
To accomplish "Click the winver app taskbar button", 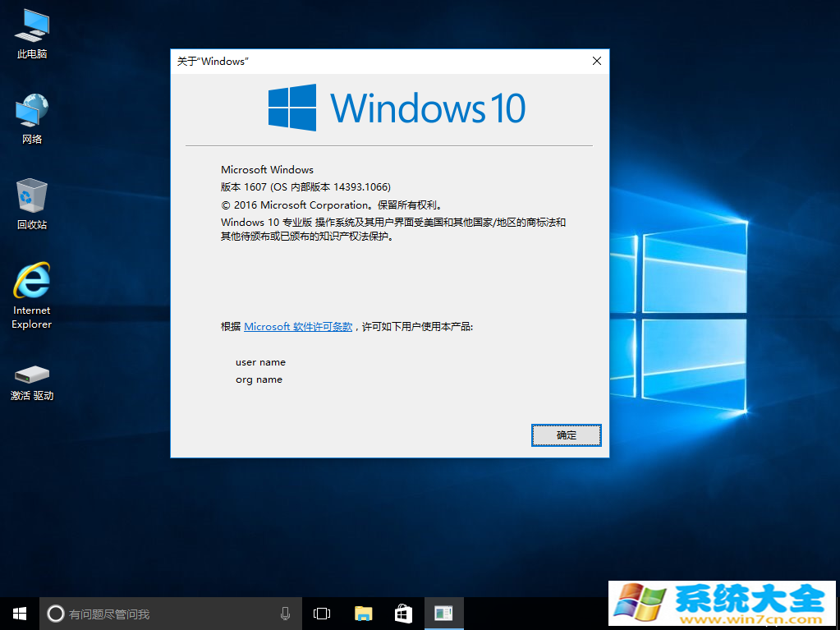I will point(443,614).
